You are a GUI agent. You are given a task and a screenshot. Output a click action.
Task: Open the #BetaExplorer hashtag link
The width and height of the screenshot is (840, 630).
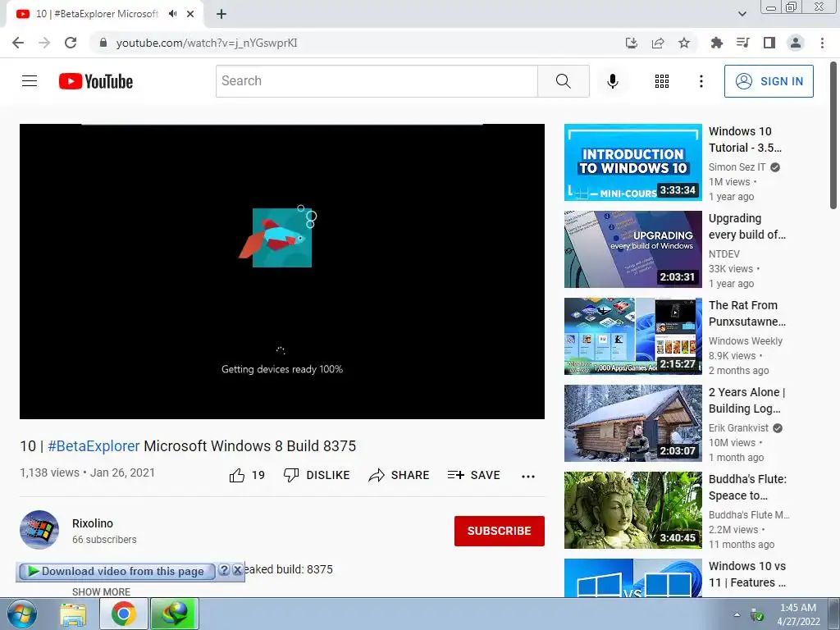click(x=94, y=446)
